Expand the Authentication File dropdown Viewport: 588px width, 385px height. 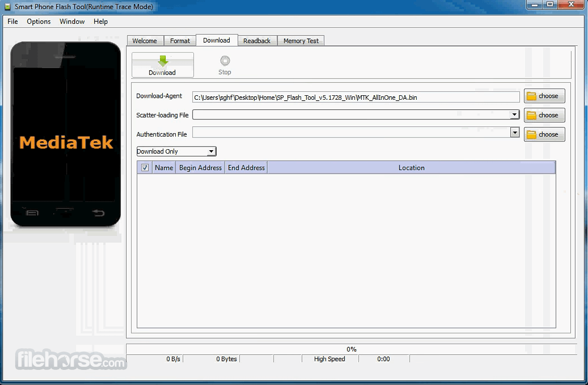514,133
